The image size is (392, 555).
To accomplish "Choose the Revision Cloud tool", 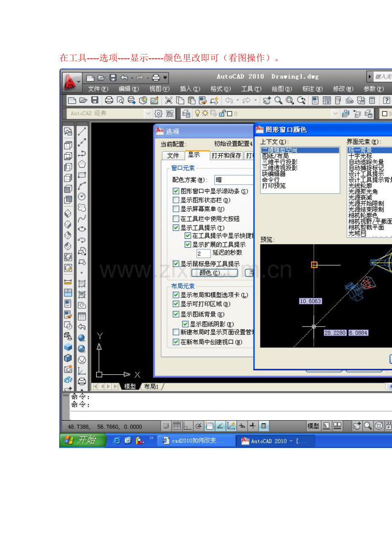I will (x=82, y=208).
